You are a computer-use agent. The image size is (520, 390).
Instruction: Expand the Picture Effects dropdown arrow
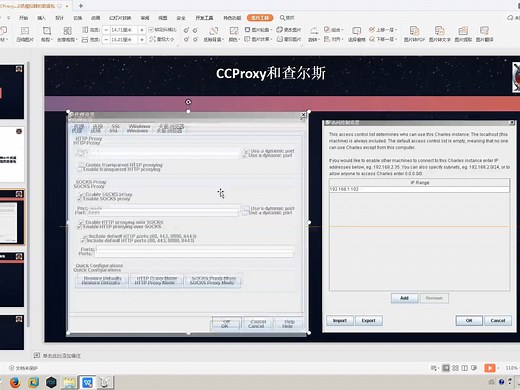[x=271, y=40]
